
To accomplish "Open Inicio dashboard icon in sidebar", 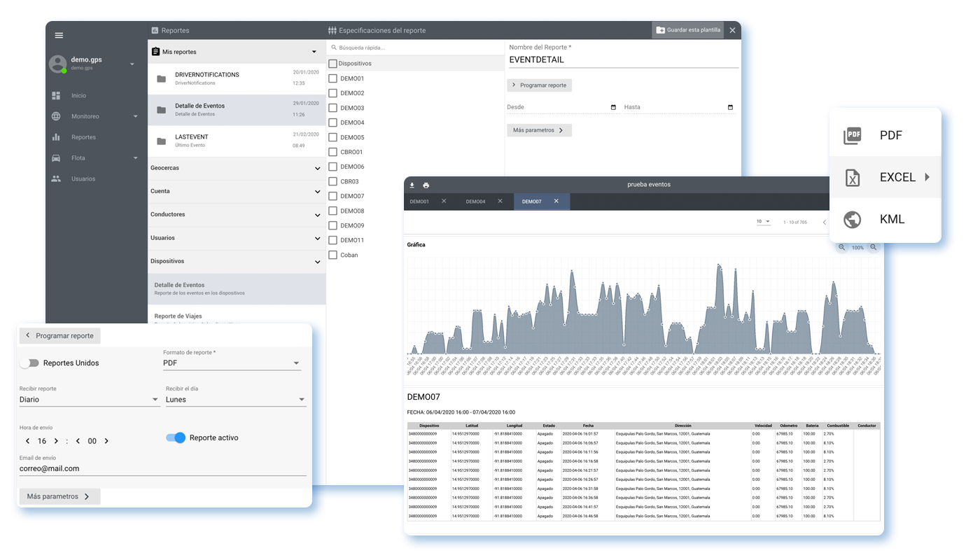I will pos(56,95).
